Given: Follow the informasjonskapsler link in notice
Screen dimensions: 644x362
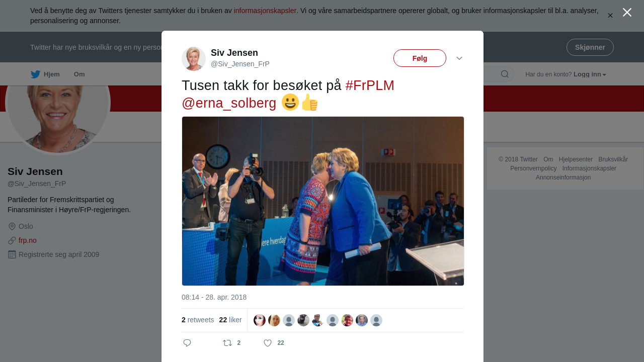Looking at the screenshot, I should [x=265, y=11].
